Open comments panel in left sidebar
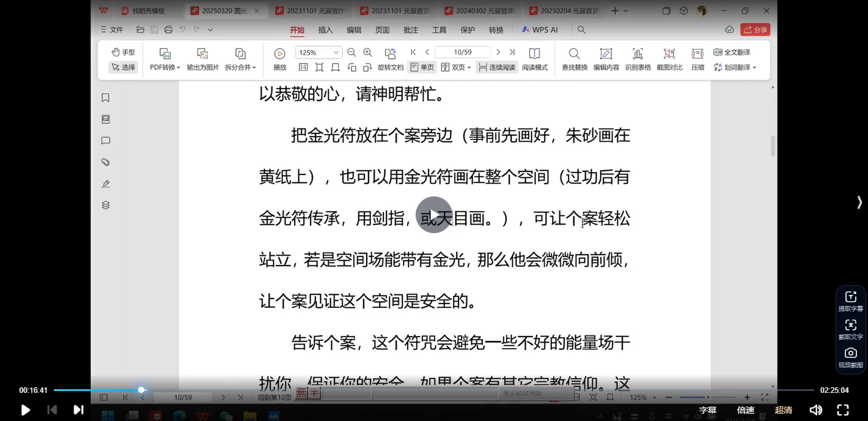Viewport: 868px width, 421px height. click(106, 141)
